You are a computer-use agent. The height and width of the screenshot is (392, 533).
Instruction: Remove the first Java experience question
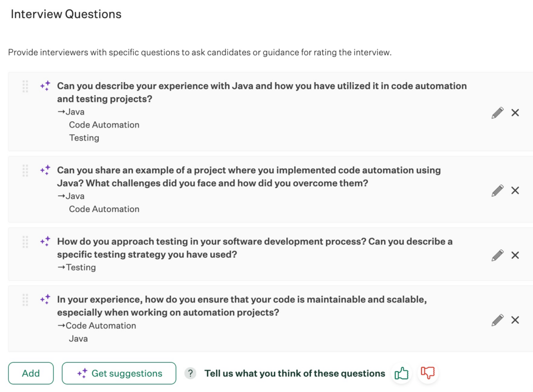pos(515,112)
